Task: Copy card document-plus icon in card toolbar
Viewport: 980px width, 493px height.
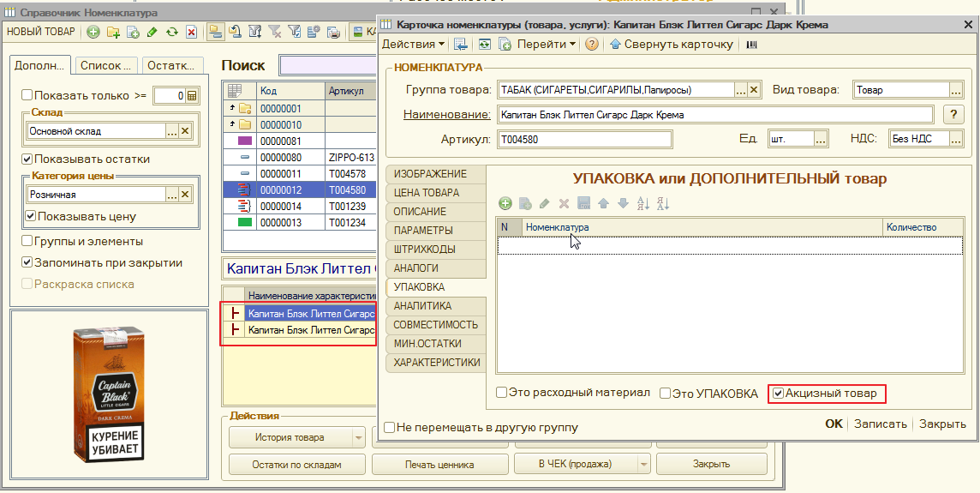Action: coord(505,44)
